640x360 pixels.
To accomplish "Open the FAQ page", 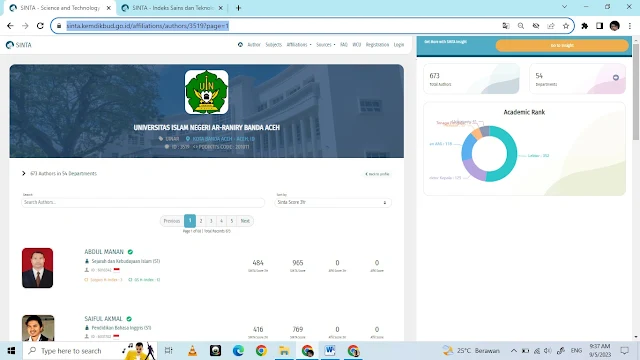I will 344,44.
